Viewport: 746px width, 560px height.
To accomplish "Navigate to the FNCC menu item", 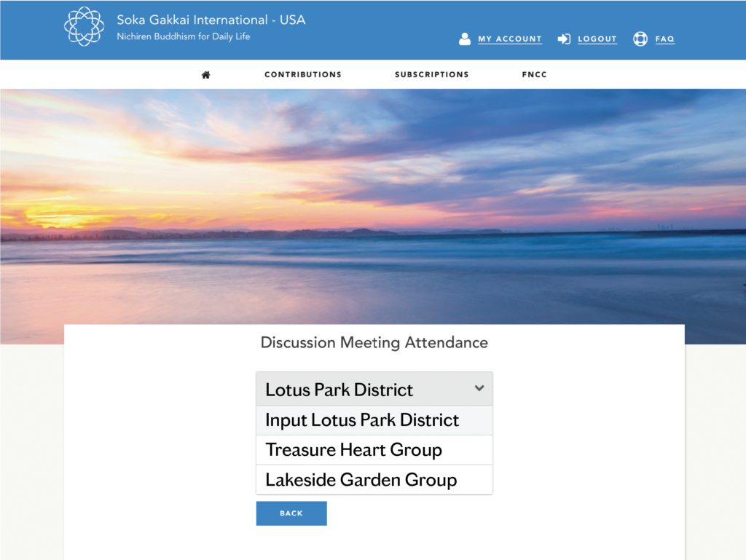I will pos(534,75).
